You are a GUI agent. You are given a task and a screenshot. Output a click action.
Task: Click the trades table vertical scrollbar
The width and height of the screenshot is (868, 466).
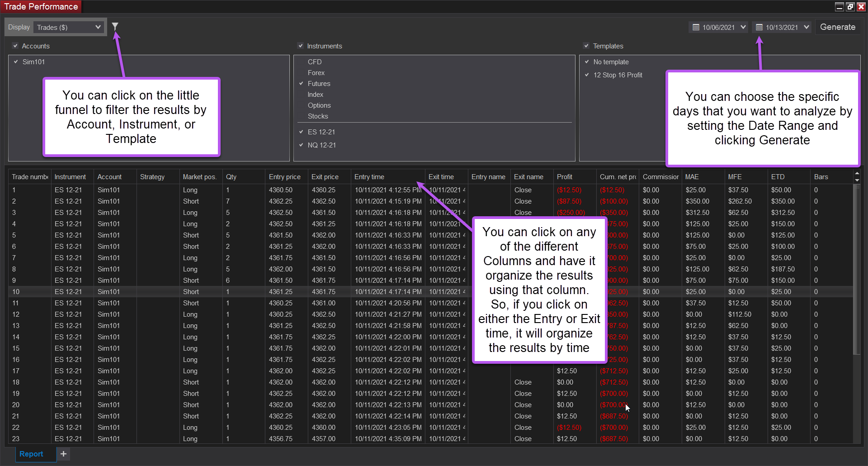857,270
